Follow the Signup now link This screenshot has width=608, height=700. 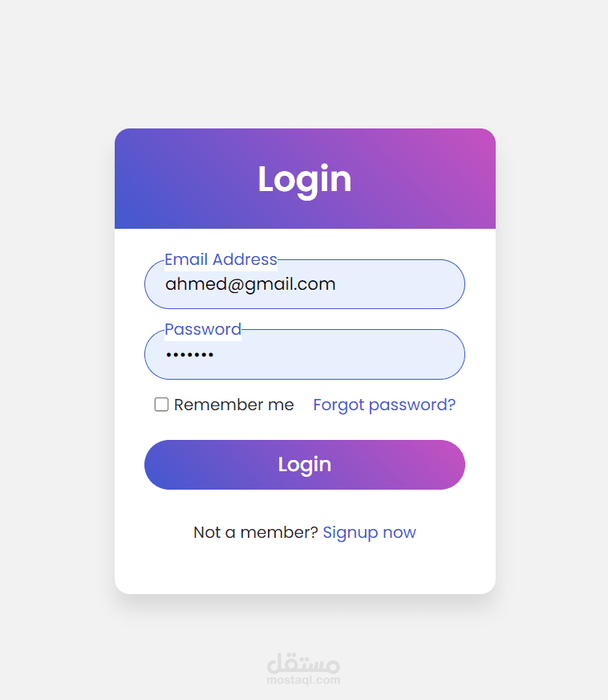point(369,532)
